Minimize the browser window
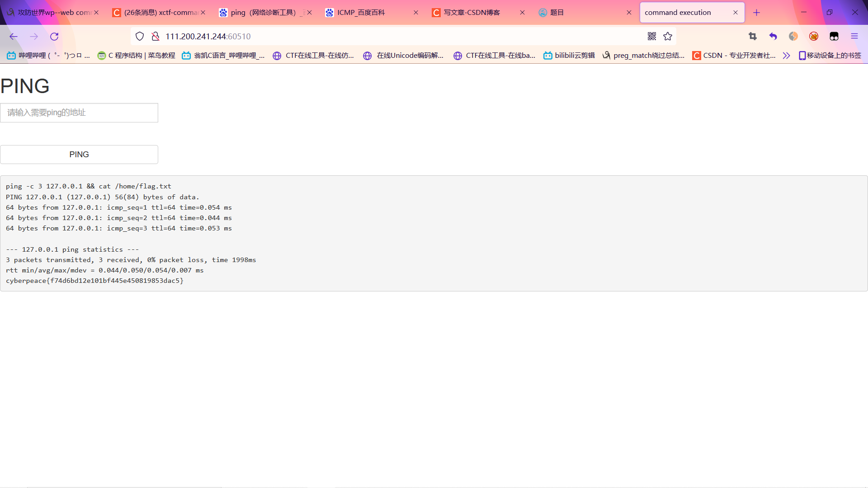 tap(804, 13)
